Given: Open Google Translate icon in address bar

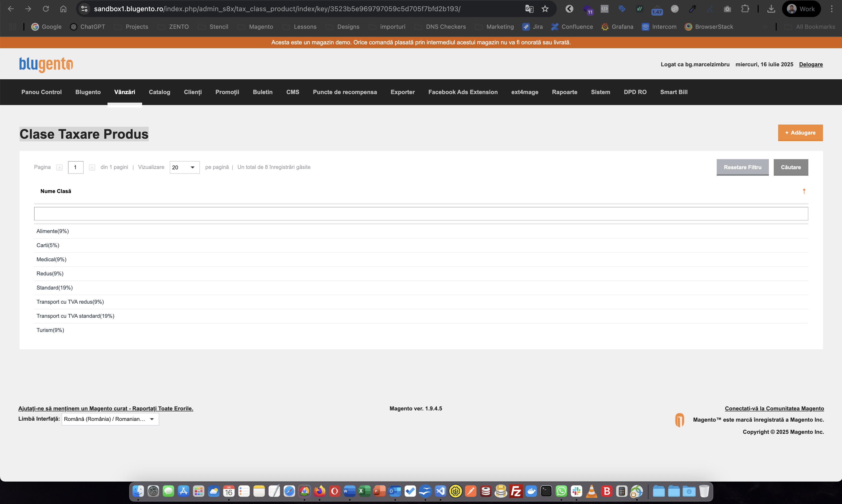Looking at the screenshot, I should click(x=529, y=9).
